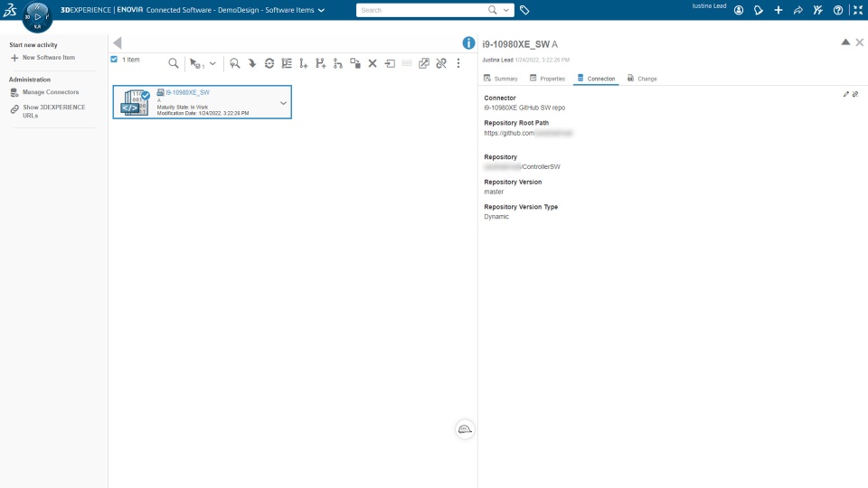Select the i9-10980XE_SW software item thumbnail
Screen dimensions: 868x488
pyautogui.click(x=137, y=102)
